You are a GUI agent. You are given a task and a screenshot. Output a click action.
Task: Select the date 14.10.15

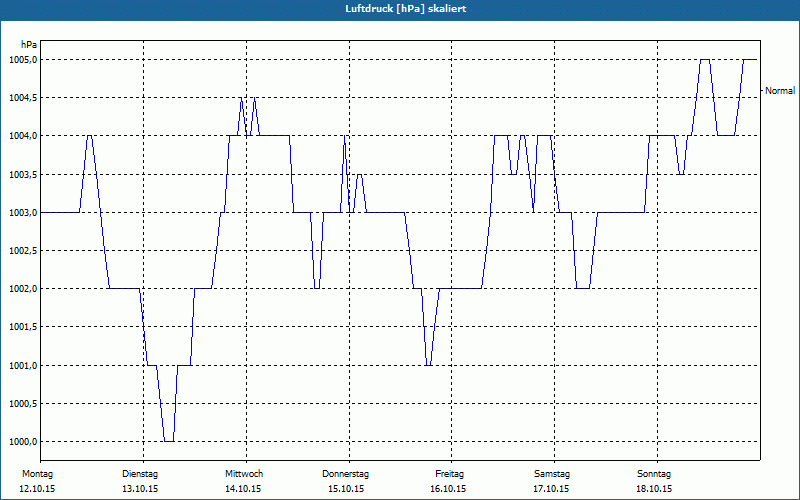pyautogui.click(x=243, y=489)
